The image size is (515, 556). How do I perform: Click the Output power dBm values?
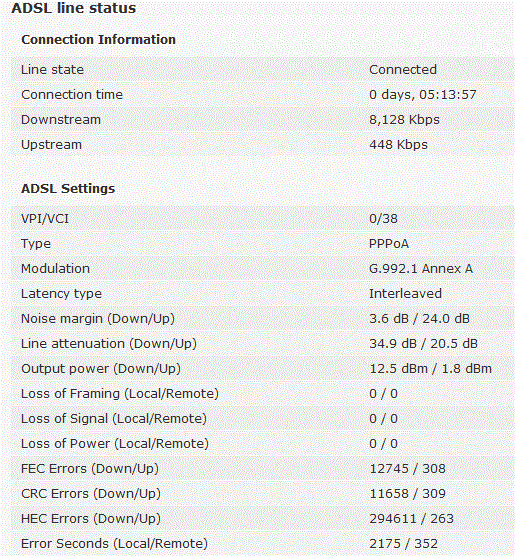pos(431,368)
